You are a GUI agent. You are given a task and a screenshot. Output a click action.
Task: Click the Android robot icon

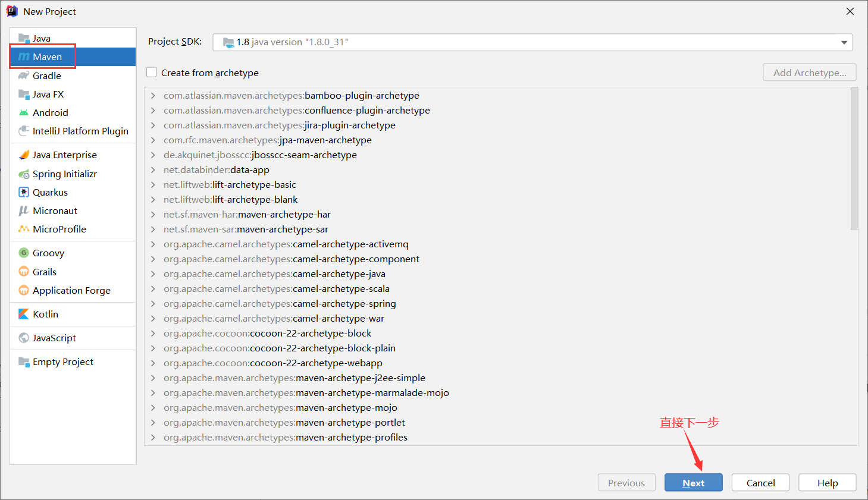tap(24, 112)
